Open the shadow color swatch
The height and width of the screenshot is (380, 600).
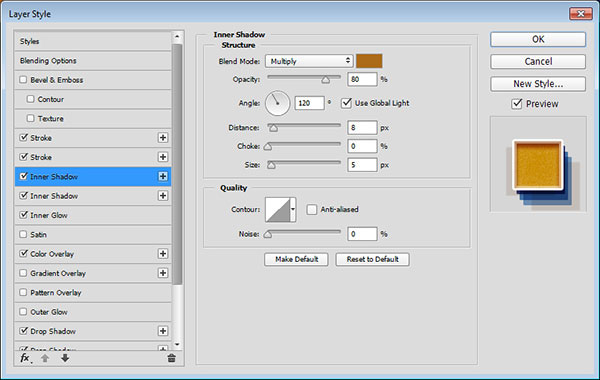pyautogui.click(x=369, y=61)
